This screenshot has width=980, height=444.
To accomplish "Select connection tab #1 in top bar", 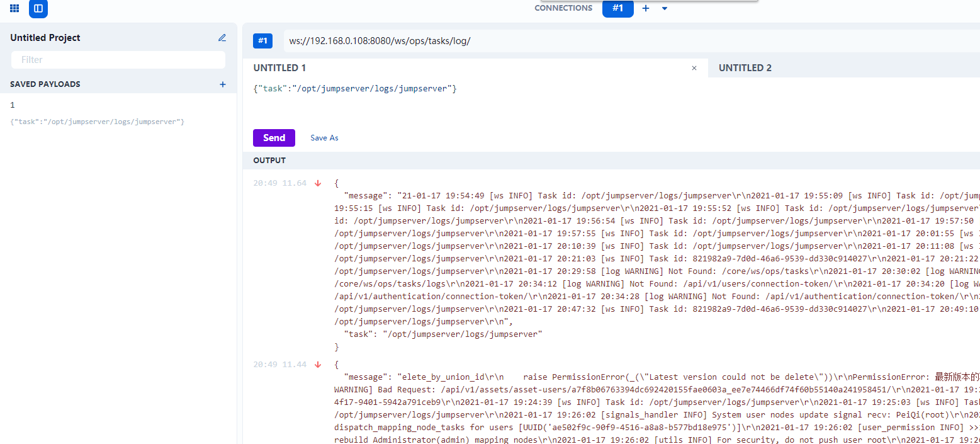I will tap(617, 8).
